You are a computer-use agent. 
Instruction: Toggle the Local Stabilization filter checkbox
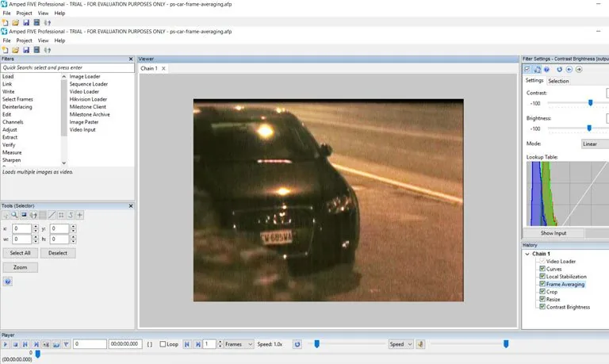tap(542, 276)
